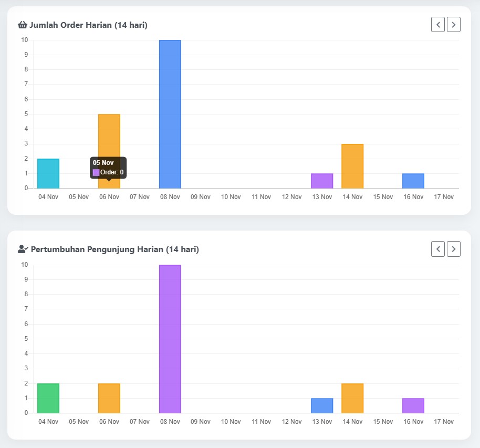Click the 06 Nov orange bar in order chart

pyautogui.click(x=109, y=137)
